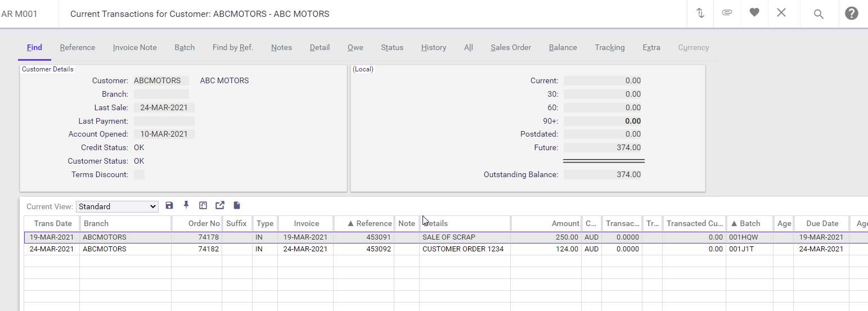Click batch 001HQW cell
Screen dimensions: 868x311
pyautogui.click(x=750, y=237)
